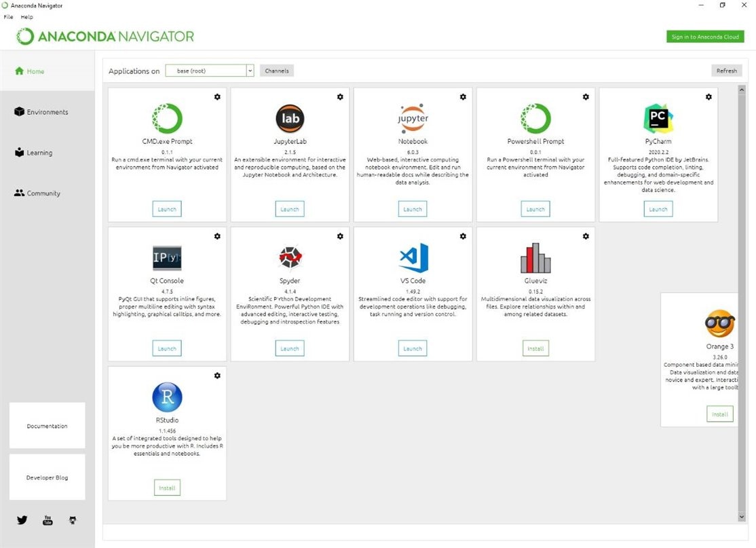The width and height of the screenshot is (756, 548).
Task: Open settings gear on JupyterLab card
Action: coord(341,97)
